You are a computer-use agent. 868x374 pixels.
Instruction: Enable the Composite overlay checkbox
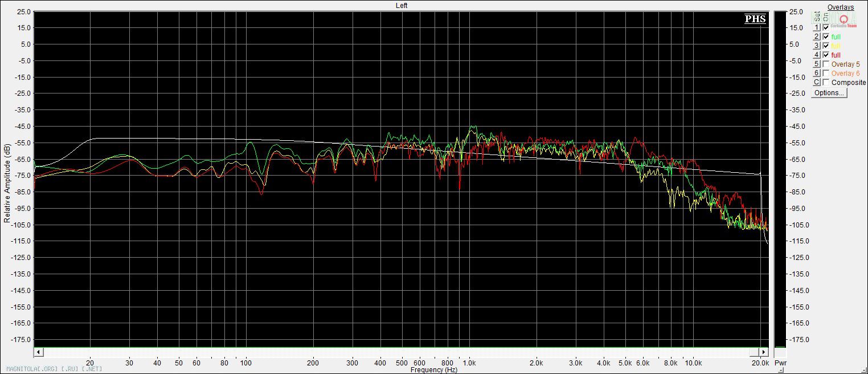[x=826, y=82]
